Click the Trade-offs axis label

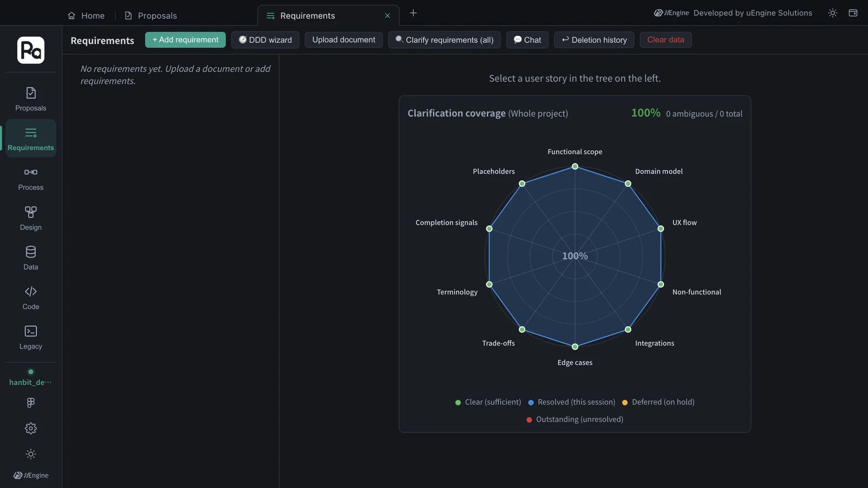499,343
